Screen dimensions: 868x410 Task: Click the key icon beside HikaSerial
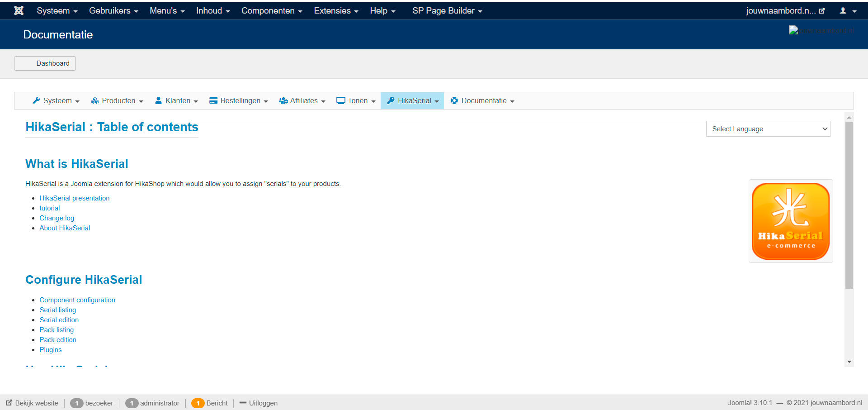point(391,100)
